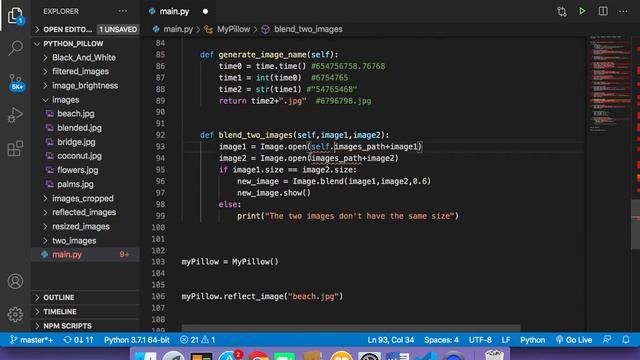Click the master branch indicator

(31, 340)
